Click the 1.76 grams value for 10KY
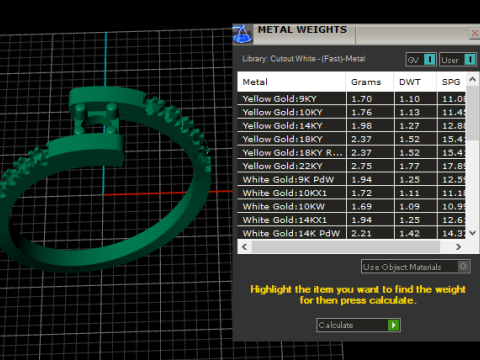Image resolution: width=480 pixels, height=360 pixels. pos(362,112)
